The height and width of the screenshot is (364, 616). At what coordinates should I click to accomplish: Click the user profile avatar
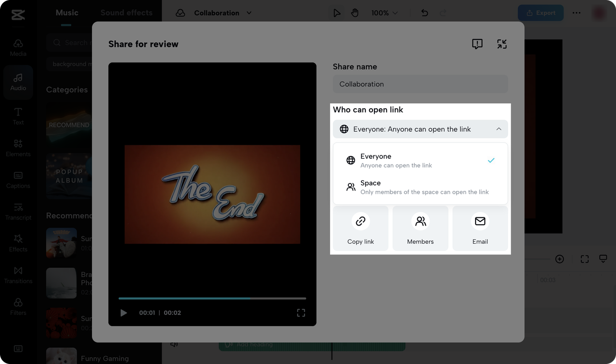[x=599, y=13]
